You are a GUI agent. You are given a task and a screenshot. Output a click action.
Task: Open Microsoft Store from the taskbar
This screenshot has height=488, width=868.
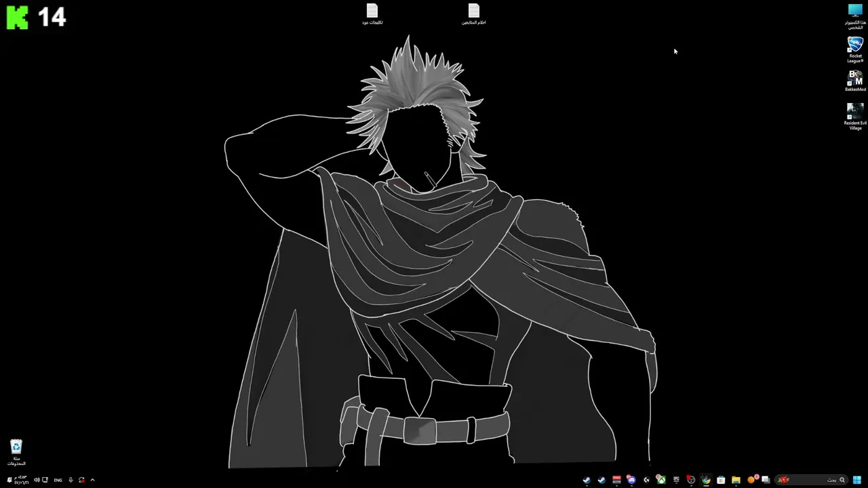click(x=721, y=480)
